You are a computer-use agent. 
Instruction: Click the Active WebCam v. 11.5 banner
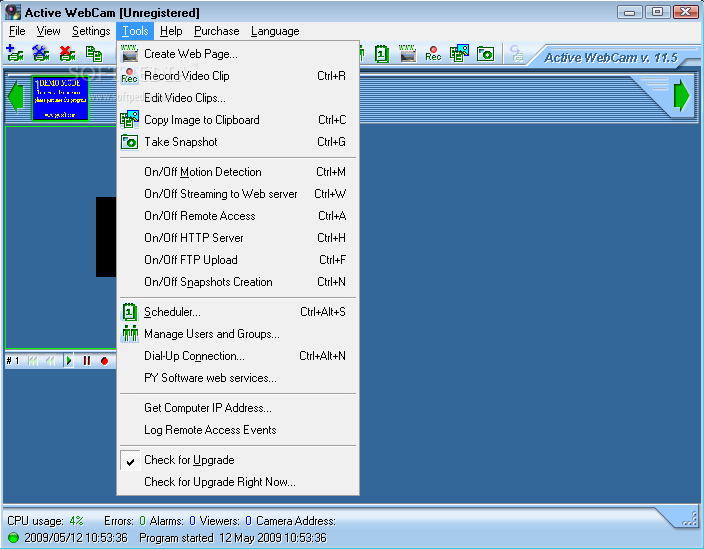click(611, 58)
